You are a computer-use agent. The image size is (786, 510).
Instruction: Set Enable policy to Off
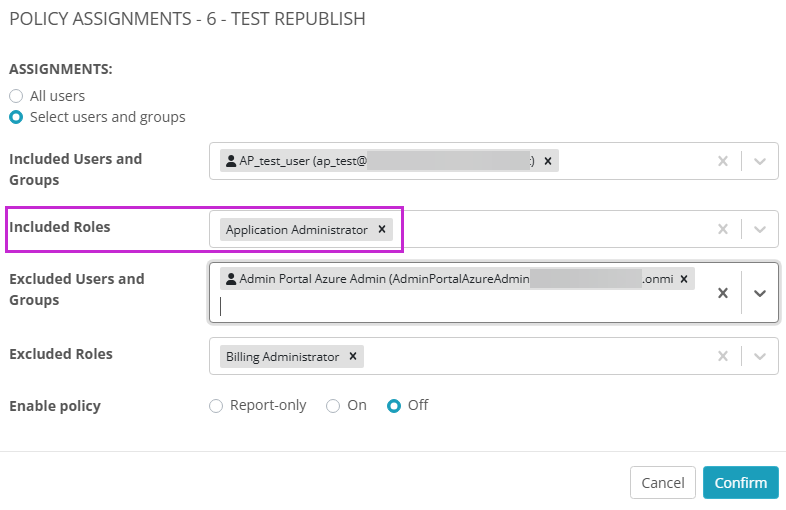coord(394,406)
